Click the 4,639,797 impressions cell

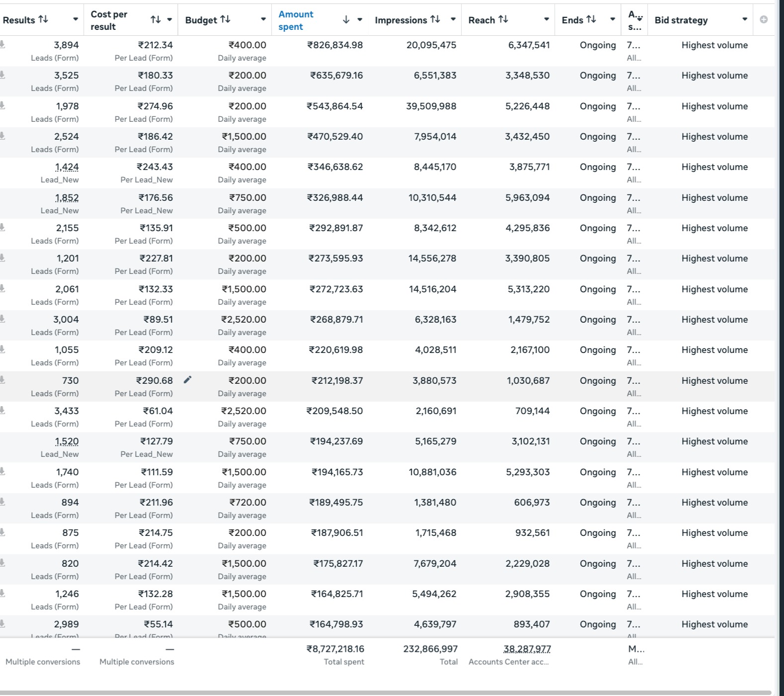(x=435, y=624)
